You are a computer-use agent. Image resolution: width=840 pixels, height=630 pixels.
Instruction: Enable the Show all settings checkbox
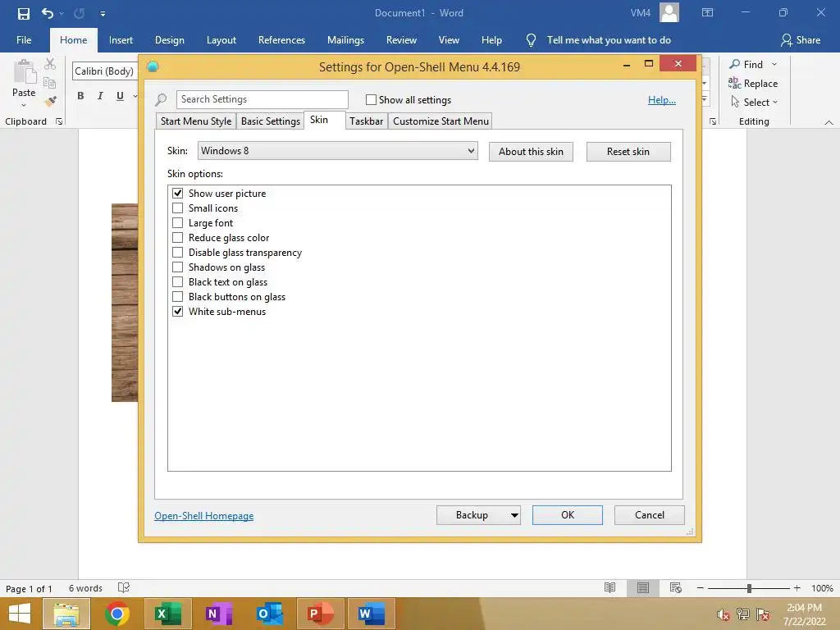pos(371,99)
